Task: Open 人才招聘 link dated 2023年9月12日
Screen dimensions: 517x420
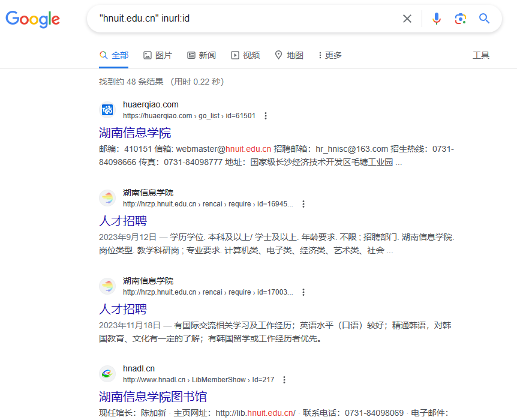Action: [x=123, y=221]
